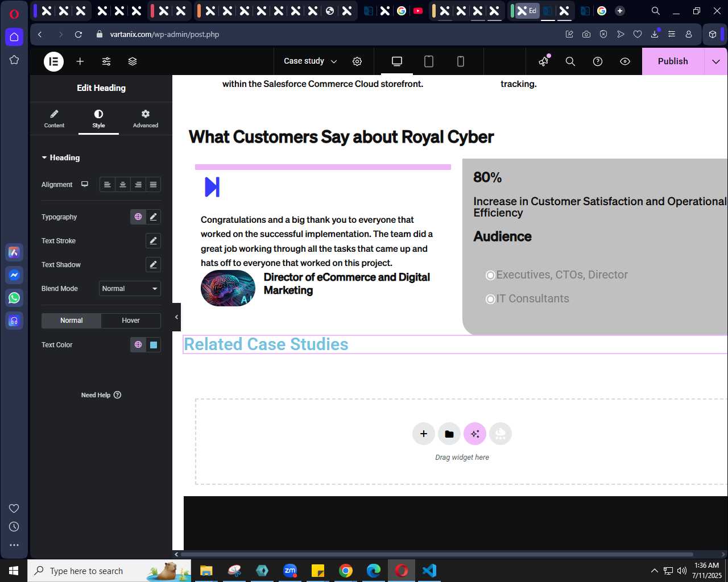Open global fonts globe for Typography
728x582 pixels.
point(138,217)
